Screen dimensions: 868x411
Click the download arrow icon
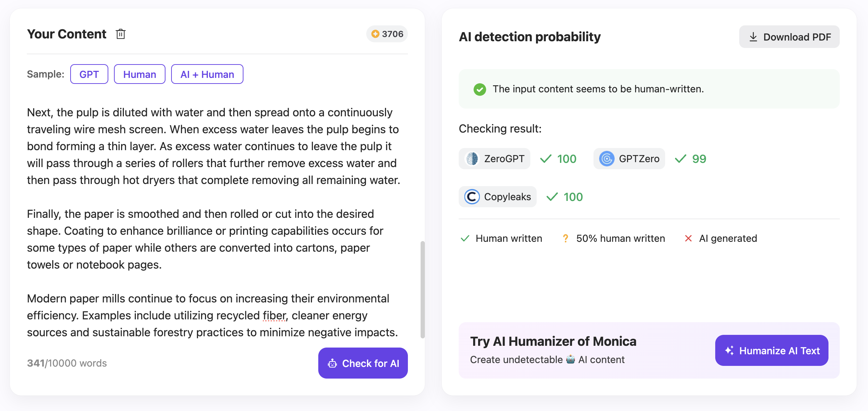click(753, 37)
